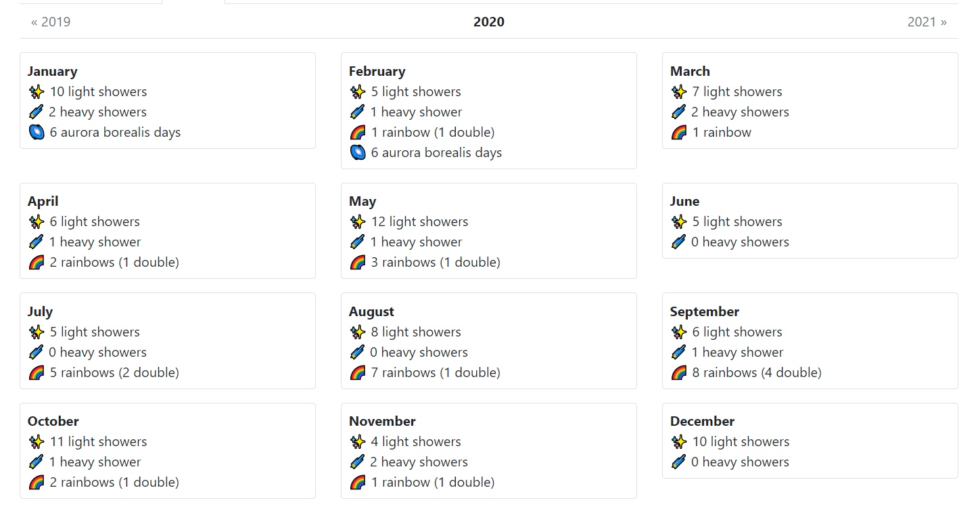Click "12 light showers" in May
Screen dimensions: 980x528
419,222
